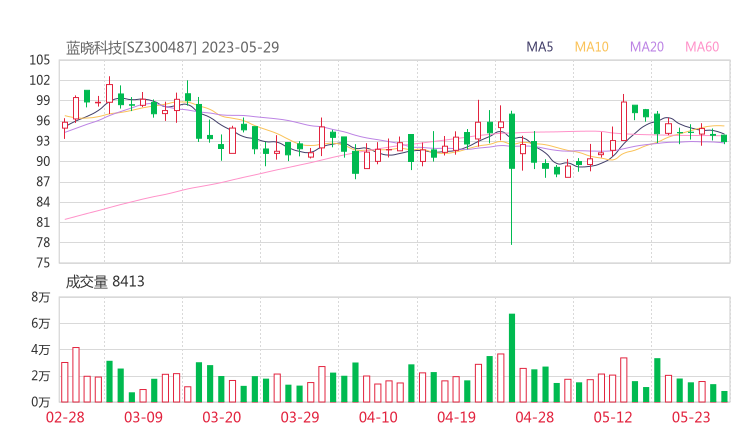Click the 03-29 date axis label
The width and height of the screenshot is (740, 440).
pos(300,417)
